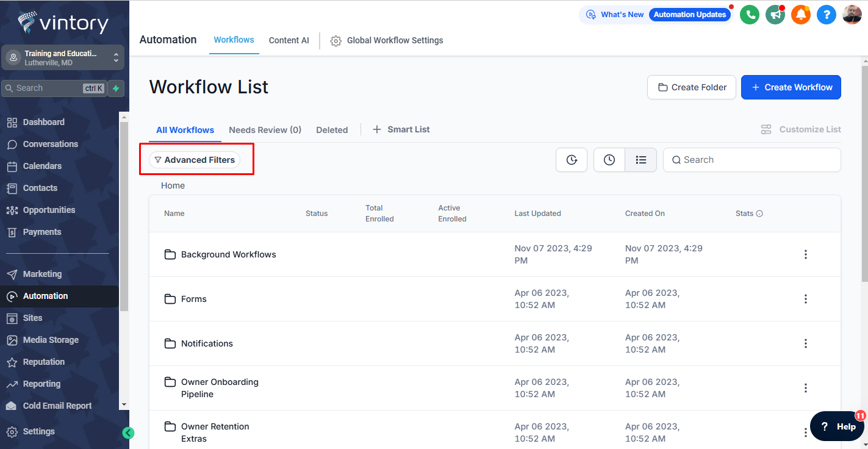The height and width of the screenshot is (449, 868).
Task: Open the orange notifications bell
Action: [x=801, y=15]
